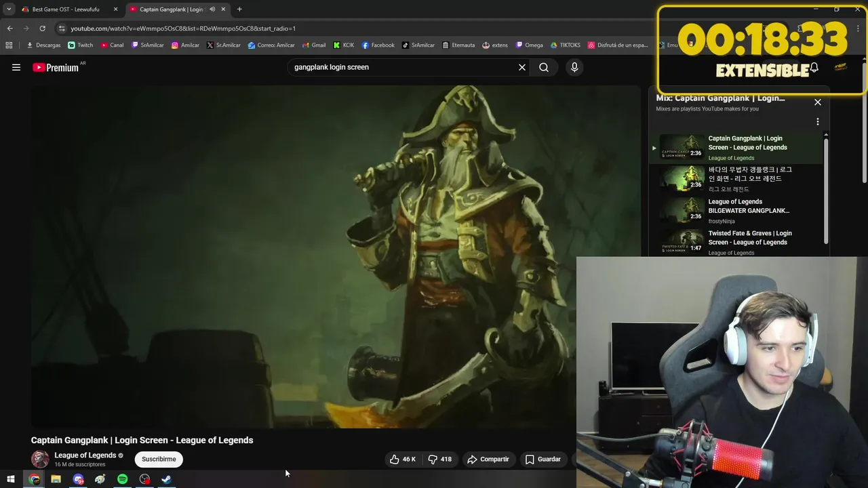Open the Chrome apps grid shortcut
This screenshot has height=488, width=868.
pyautogui.click(x=9, y=45)
